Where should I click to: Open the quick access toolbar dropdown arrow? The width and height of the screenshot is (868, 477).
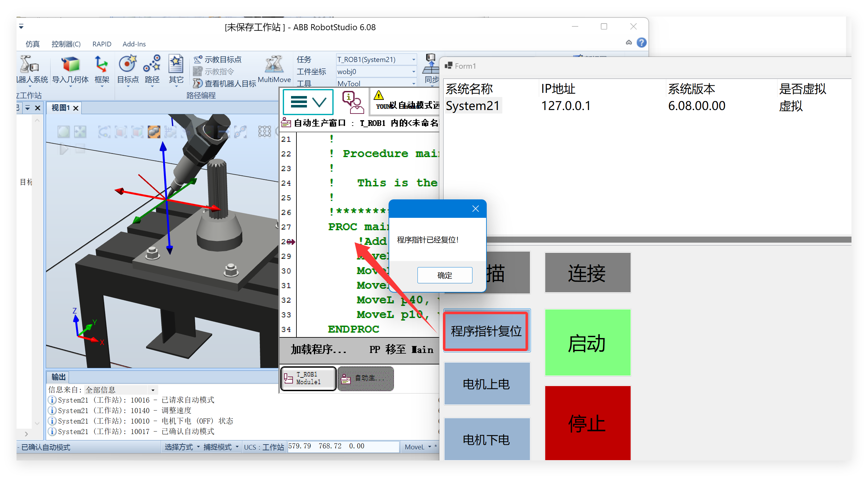point(21,26)
